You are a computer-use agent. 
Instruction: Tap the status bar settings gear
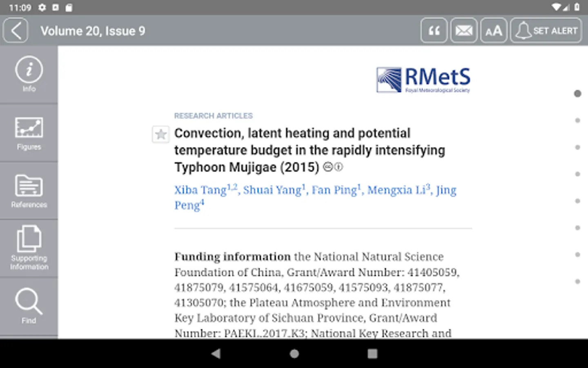coord(42,7)
